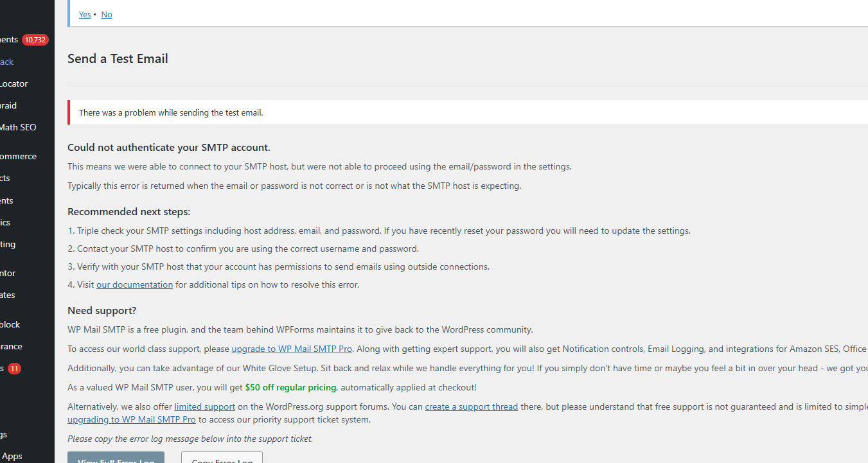The image size is (868, 463).
Task: Go to the Store Locator menu item
Action: (x=14, y=83)
